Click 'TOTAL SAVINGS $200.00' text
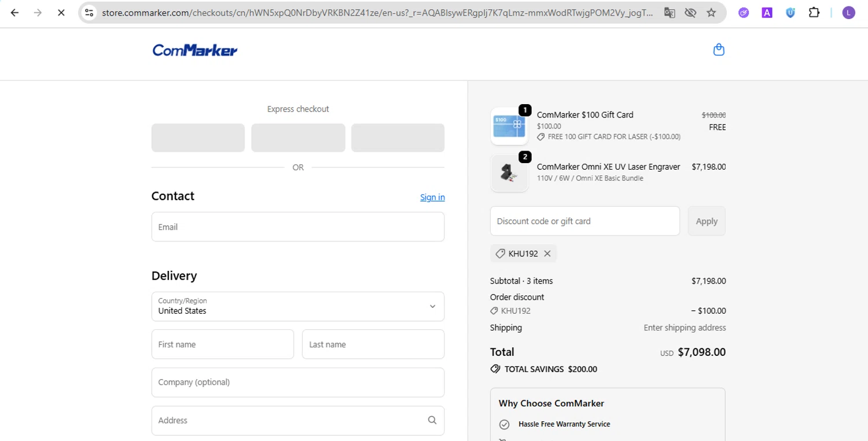 [551, 369]
